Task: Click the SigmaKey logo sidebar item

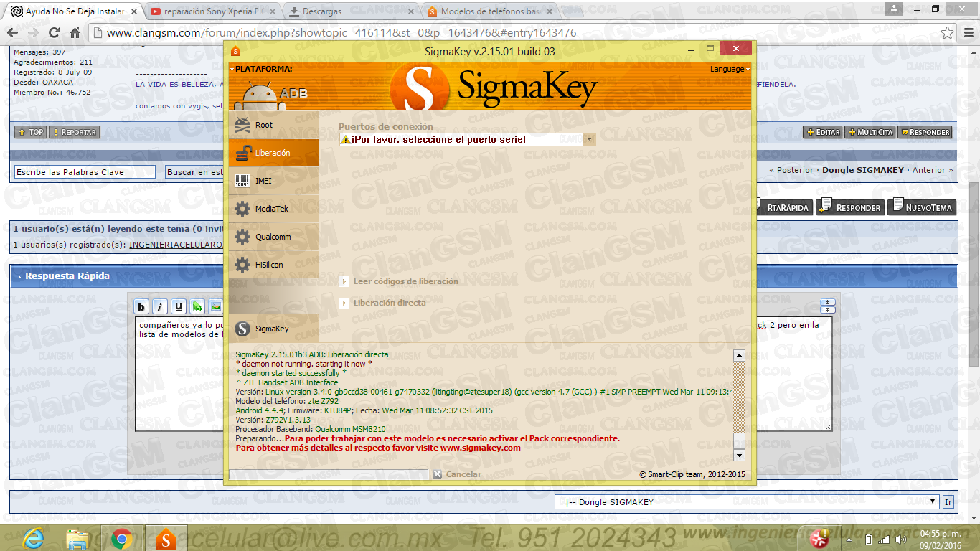Action: (273, 329)
